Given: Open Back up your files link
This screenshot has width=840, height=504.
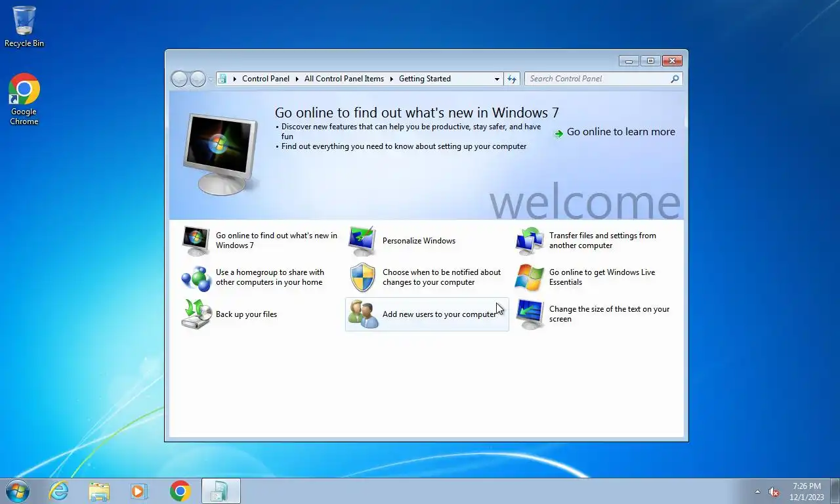Looking at the screenshot, I should (246, 314).
